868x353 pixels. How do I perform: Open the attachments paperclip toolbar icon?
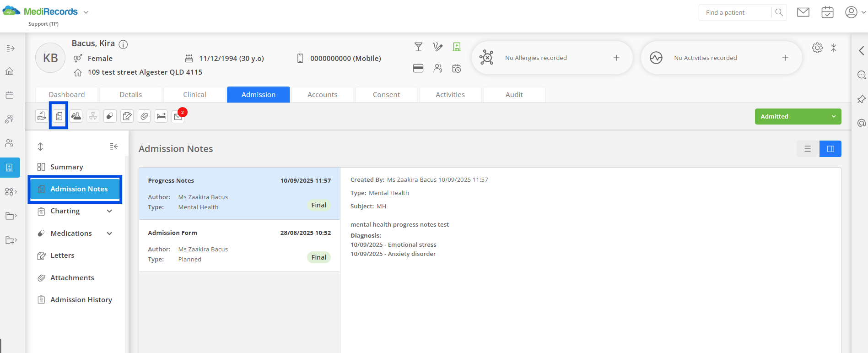(x=144, y=116)
